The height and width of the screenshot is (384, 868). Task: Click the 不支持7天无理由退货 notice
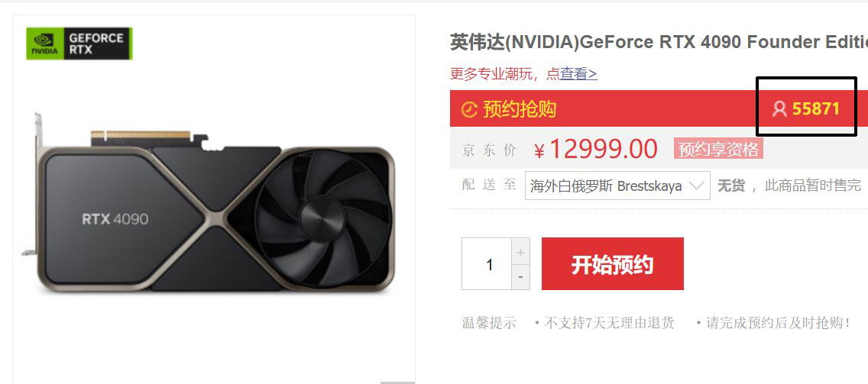click(x=609, y=323)
